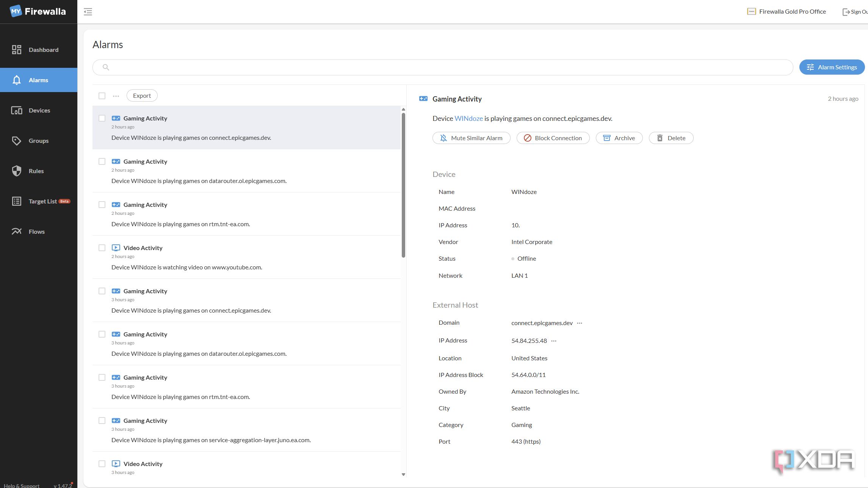Screen dimensions: 868x488
Task: Collapse the sidebar with the menu icon
Action: point(88,12)
